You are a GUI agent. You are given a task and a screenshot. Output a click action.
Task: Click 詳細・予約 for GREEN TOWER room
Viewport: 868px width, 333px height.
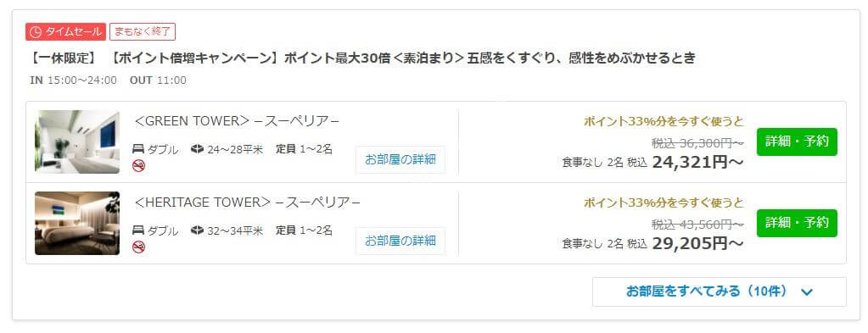pyautogui.click(x=797, y=142)
